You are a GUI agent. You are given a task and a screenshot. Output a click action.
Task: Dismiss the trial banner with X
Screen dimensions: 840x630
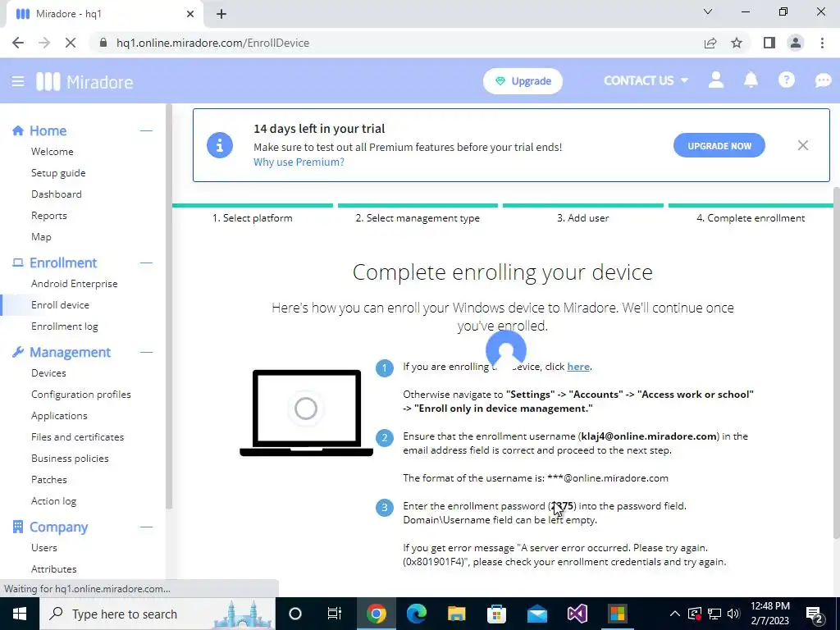pyautogui.click(x=802, y=145)
